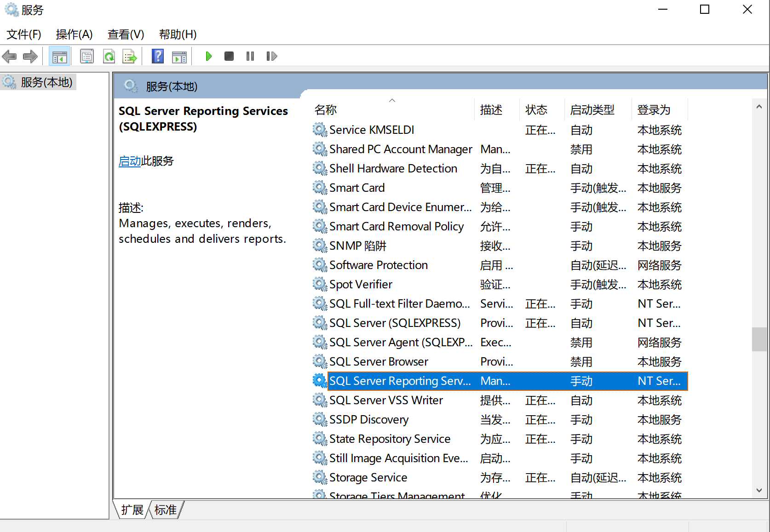This screenshot has width=770, height=532.
Task: Click the Restart Service toolbar button
Action: point(272,56)
